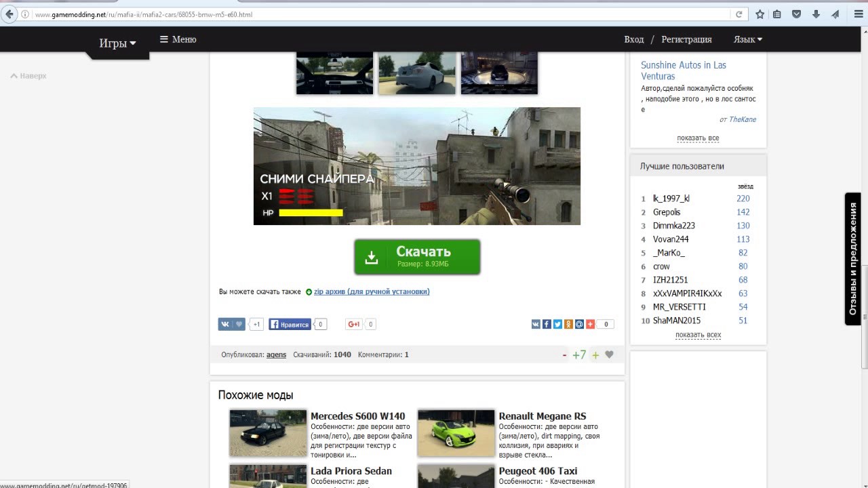Click the green Скачать download button
This screenshot has width=868, height=488.
click(417, 257)
